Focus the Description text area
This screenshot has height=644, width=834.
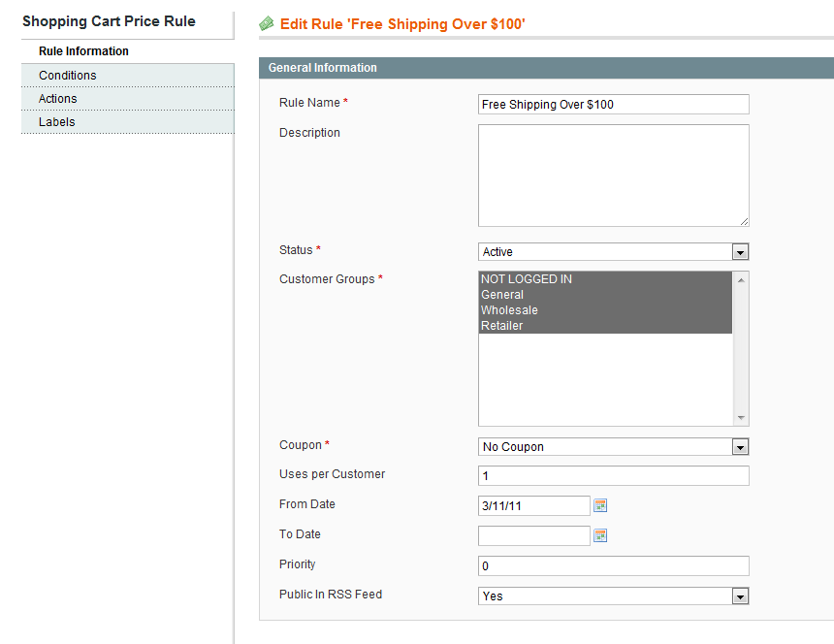coord(613,176)
